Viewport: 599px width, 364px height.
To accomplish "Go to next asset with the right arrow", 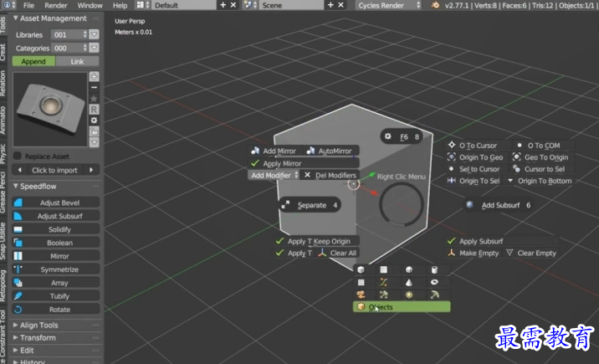I will click(x=91, y=170).
